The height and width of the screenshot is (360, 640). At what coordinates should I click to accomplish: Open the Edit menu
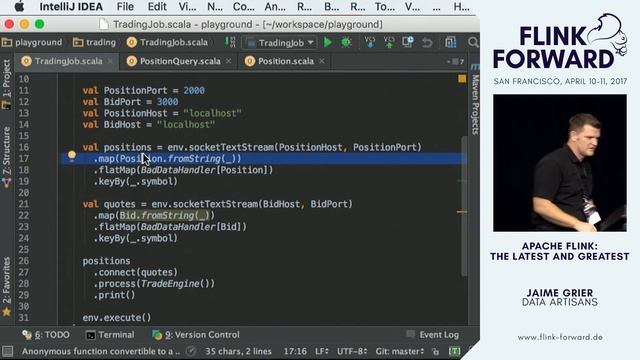(157, 7)
